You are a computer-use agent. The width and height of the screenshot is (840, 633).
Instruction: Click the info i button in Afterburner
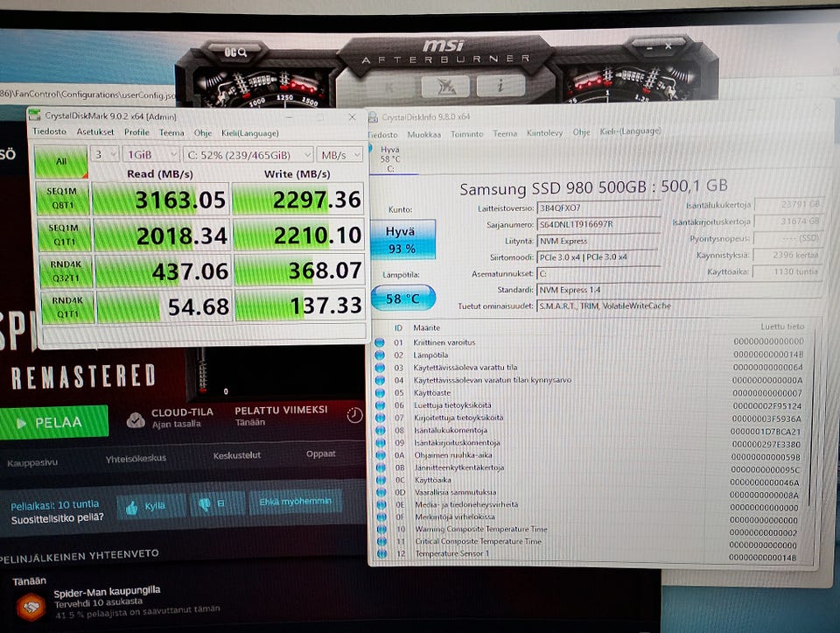(x=500, y=86)
